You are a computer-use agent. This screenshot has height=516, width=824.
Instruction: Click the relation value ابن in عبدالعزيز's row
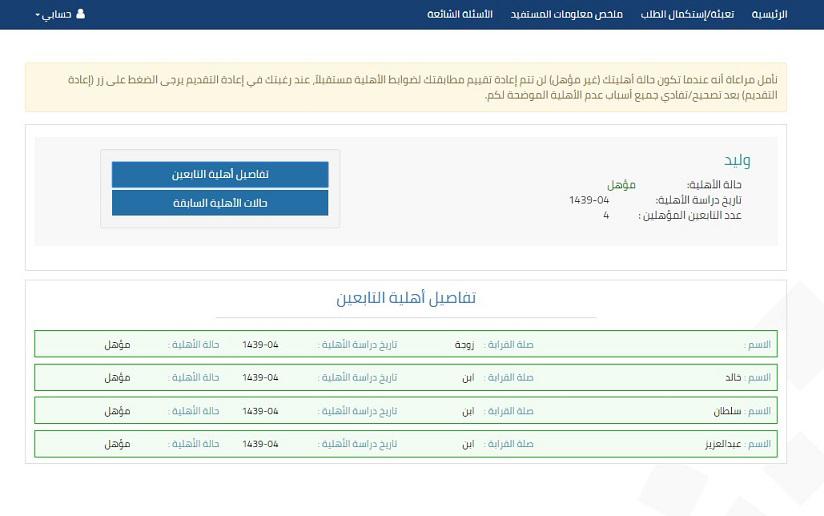[x=468, y=443]
